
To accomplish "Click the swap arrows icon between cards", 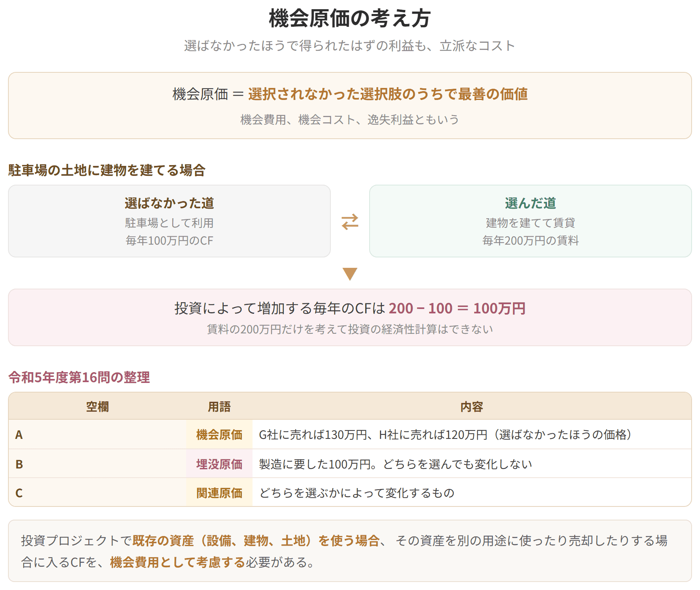I will pos(350,222).
